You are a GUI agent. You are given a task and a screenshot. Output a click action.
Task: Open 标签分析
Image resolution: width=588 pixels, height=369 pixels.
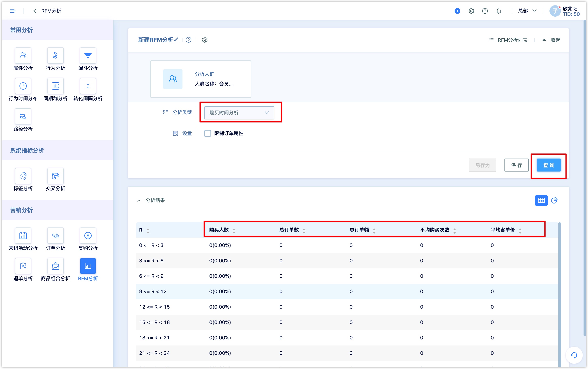23,180
